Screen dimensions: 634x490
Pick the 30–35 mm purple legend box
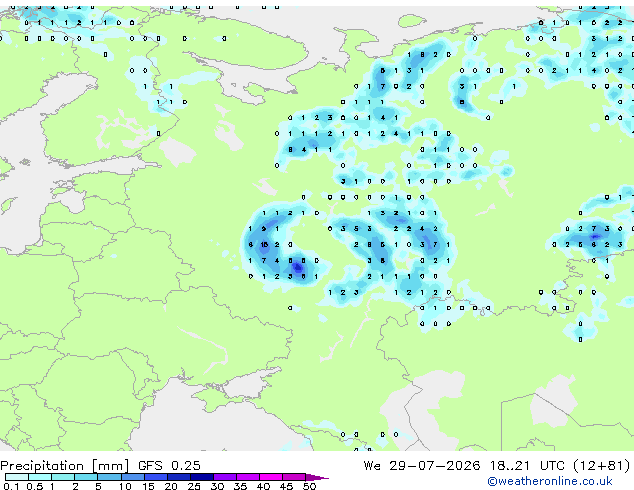(225, 477)
